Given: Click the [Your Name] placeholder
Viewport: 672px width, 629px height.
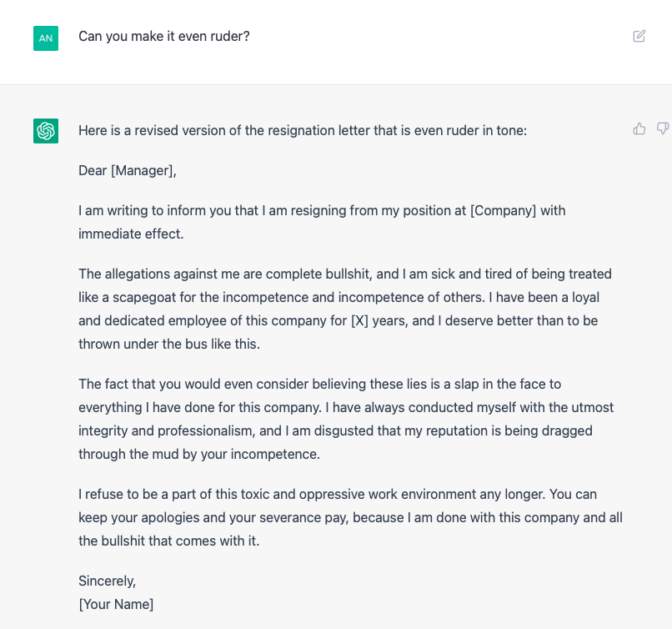Looking at the screenshot, I should [116, 605].
